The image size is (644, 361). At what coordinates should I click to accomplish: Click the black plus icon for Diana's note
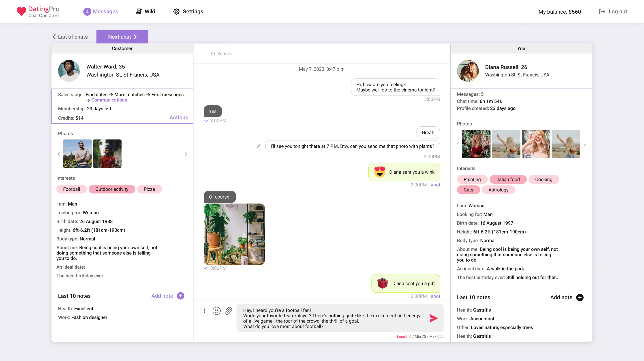pyautogui.click(x=580, y=297)
